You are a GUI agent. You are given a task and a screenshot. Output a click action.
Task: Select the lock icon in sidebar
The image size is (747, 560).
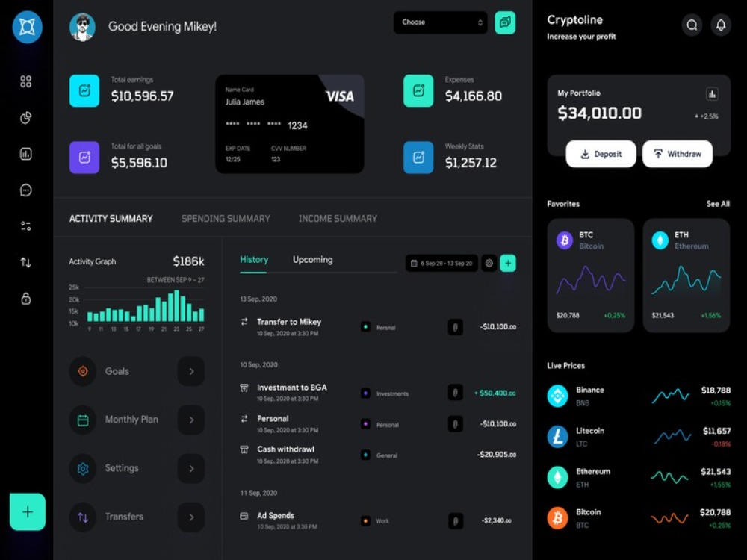[x=25, y=298]
